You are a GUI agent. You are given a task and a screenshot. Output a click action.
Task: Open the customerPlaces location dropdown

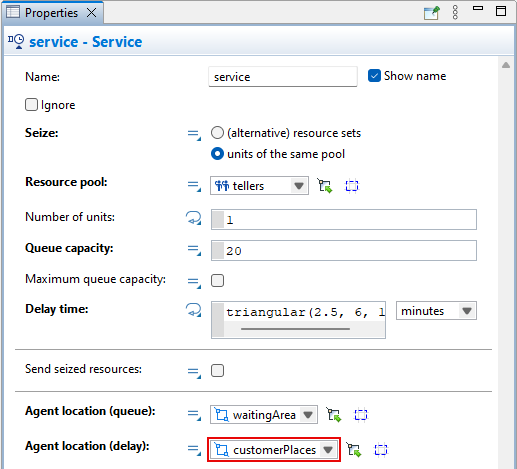pos(274,450)
